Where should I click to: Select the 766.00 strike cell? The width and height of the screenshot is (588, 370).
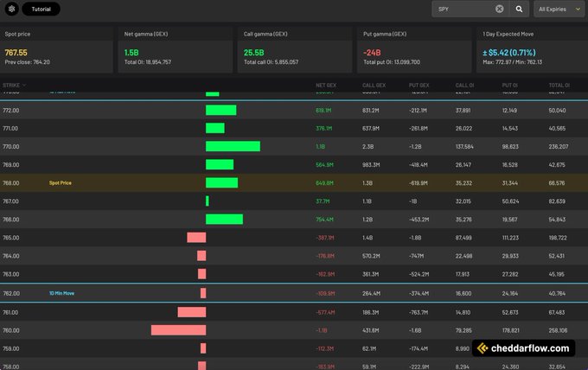[x=11, y=220]
